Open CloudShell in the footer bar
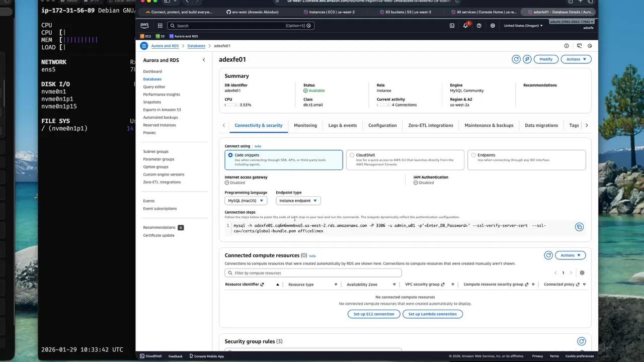This screenshot has width=644, height=362. coord(151,356)
